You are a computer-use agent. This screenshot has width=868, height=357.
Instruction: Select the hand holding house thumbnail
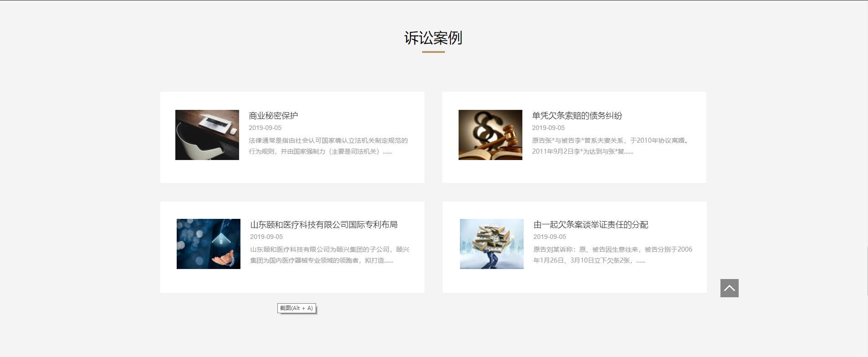[x=209, y=244]
